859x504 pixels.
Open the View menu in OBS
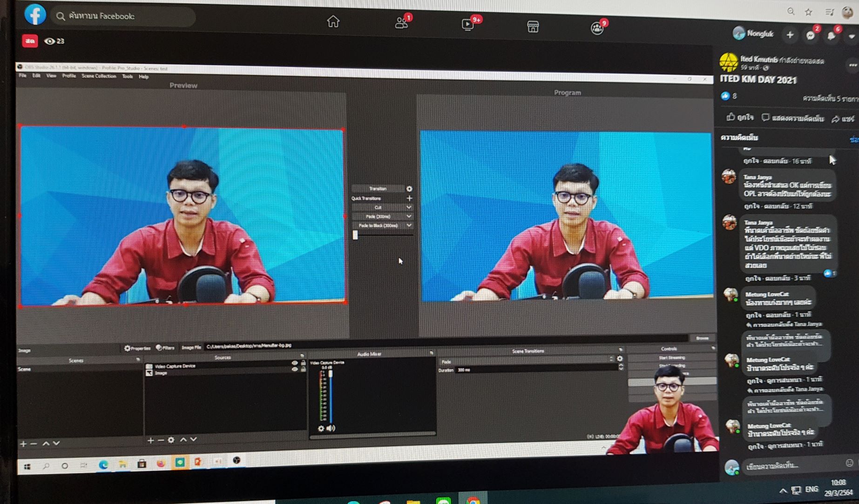tap(51, 75)
